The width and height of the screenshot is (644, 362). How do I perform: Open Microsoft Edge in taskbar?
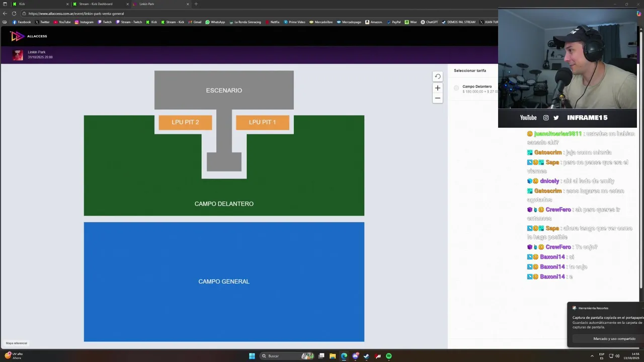click(x=344, y=356)
